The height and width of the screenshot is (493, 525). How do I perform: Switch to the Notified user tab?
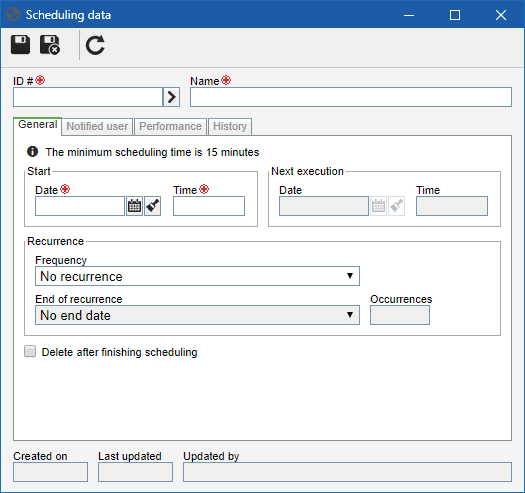[97, 127]
